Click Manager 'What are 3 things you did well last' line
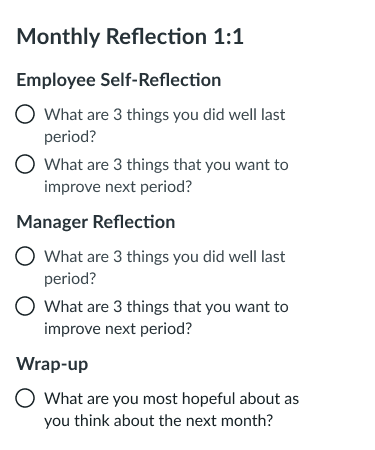 pos(165,257)
